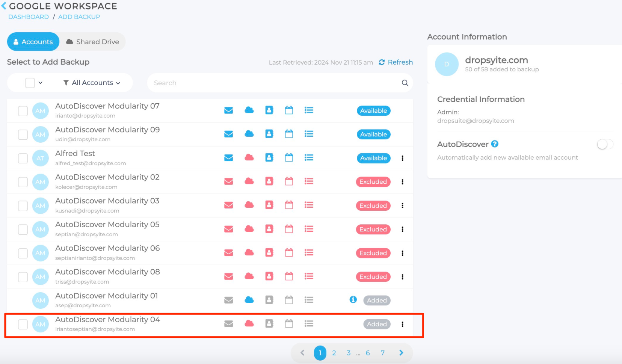Click AutoDiscover help question mark icon
This screenshot has width=622, height=364.
click(x=495, y=144)
